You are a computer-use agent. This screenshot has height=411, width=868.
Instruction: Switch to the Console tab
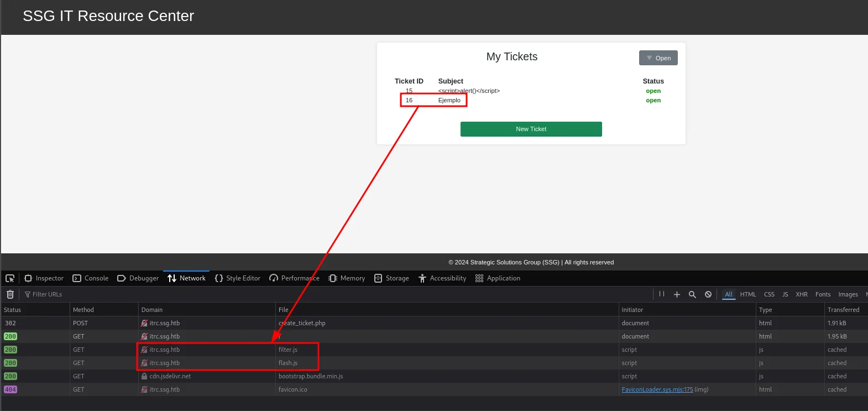(x=91, y=278)
